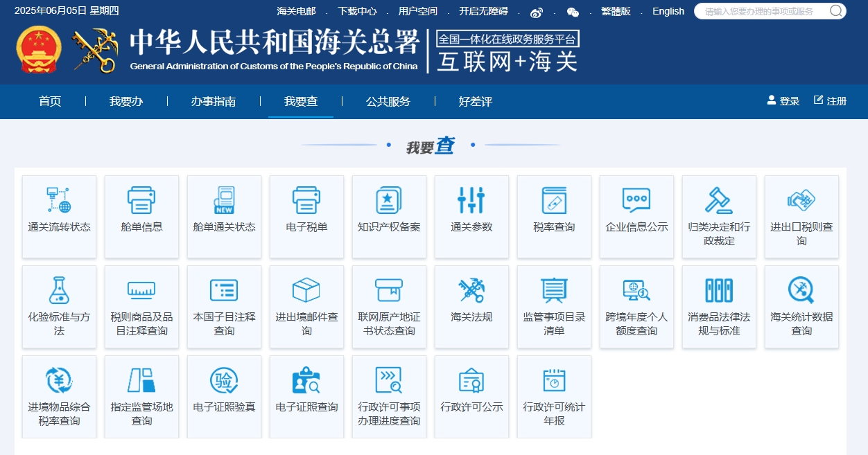Click the 进出境邮件查询 box icon
This screenshot has height=455, width=868.
click(306, 289)
